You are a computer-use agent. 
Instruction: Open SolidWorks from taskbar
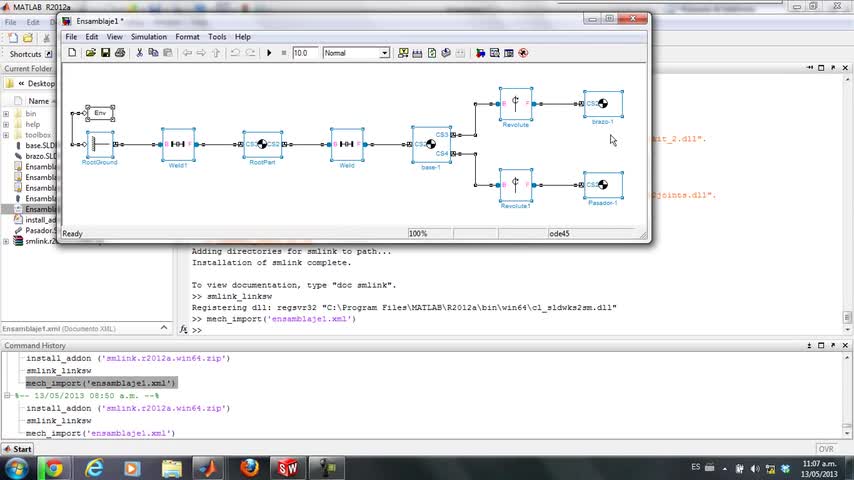click(x=288, y=468)
